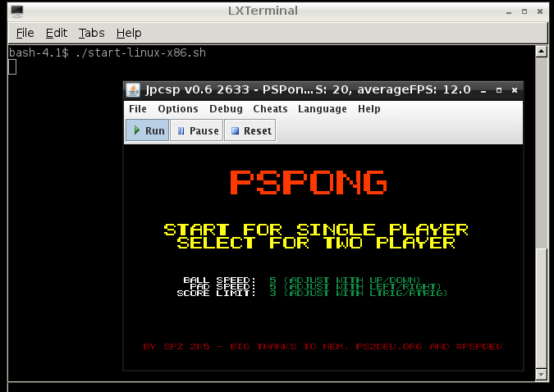Click the LXTerminal vertical scrollbar thumb
The height and width of the screenshot is (392, 554).
(542, 308)
